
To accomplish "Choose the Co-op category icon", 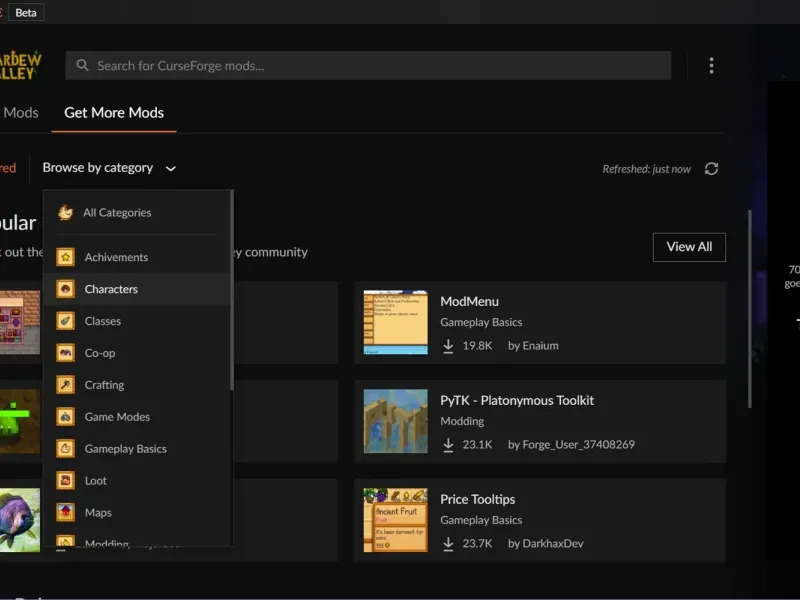I will [x=65, y=353].
